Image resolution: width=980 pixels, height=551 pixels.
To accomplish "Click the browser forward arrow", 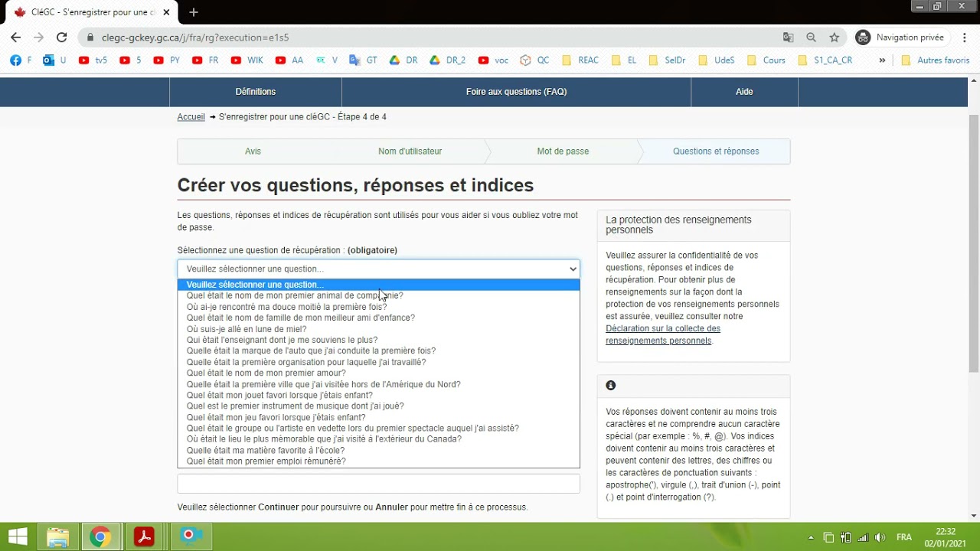I will [x=38, y=37].
